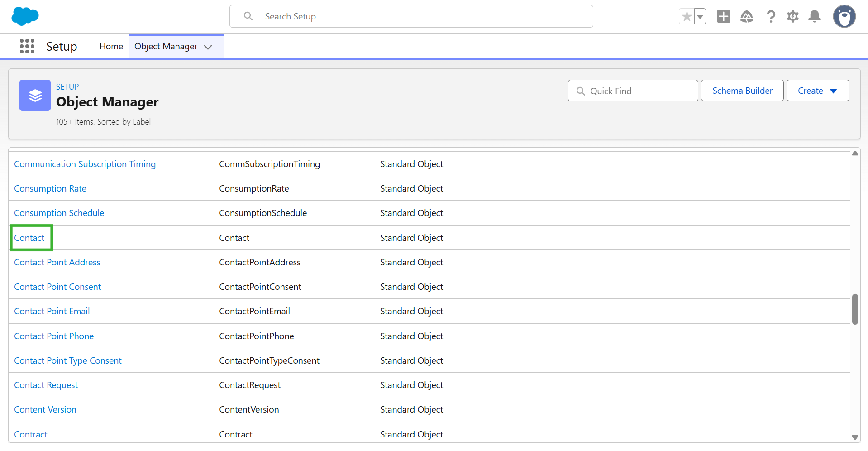
Task: Click API name ContactPointPhone
Action: (x=257, y=336)
